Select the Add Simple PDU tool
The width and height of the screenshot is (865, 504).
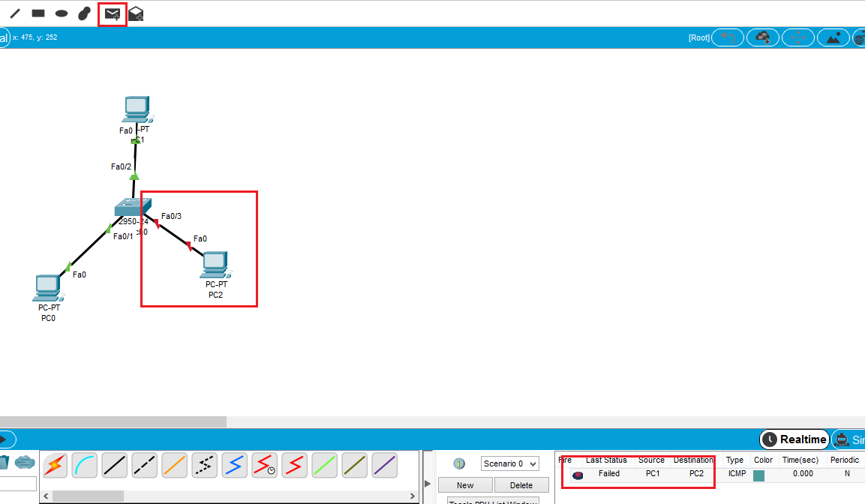tap(111, 13)
